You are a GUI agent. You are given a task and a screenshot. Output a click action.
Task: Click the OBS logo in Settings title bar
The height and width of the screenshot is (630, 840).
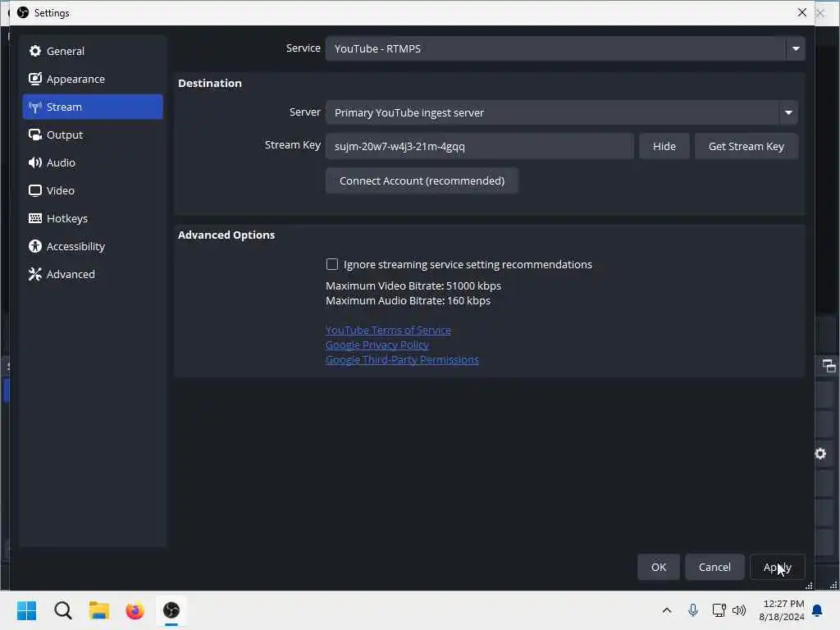pos(23,12)
